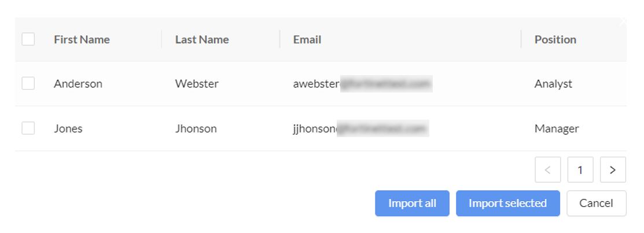Check the box for Anderson Webster

click(28, 84)
